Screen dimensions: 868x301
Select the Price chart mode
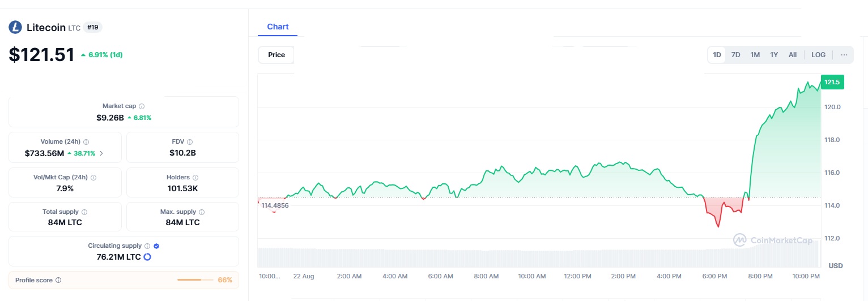[276, 55]
